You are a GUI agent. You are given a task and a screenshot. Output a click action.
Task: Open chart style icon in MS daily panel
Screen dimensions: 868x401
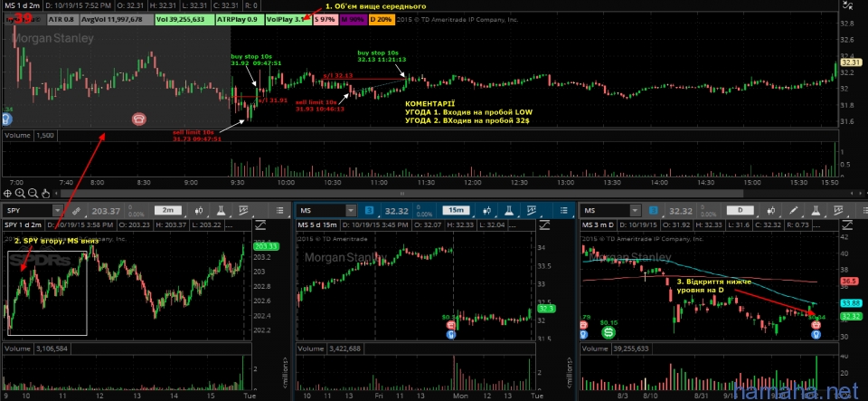click(x=771, y=211)
